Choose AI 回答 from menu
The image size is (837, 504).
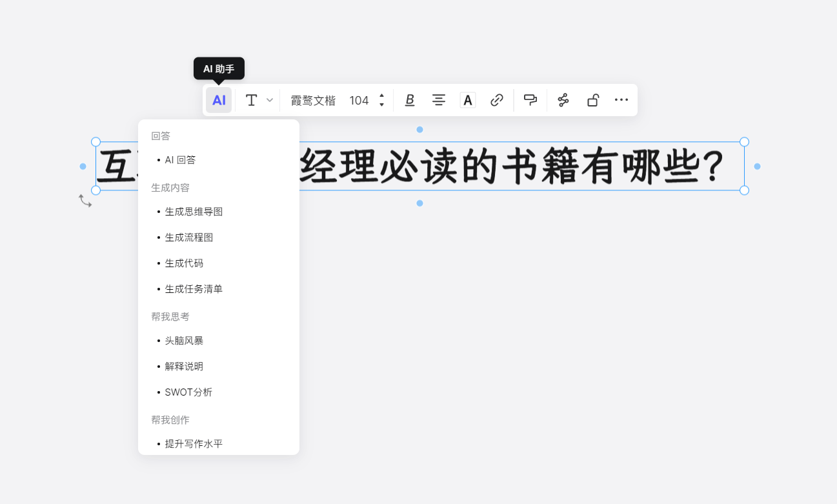pos(219,160)
